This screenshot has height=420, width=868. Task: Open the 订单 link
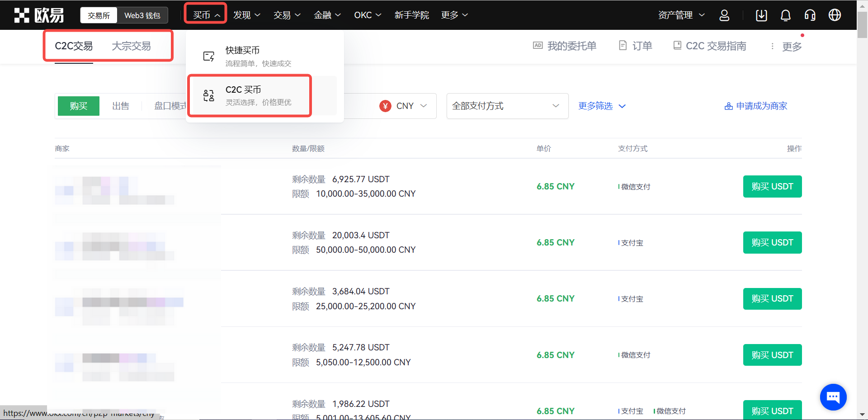tap(642, 46)
